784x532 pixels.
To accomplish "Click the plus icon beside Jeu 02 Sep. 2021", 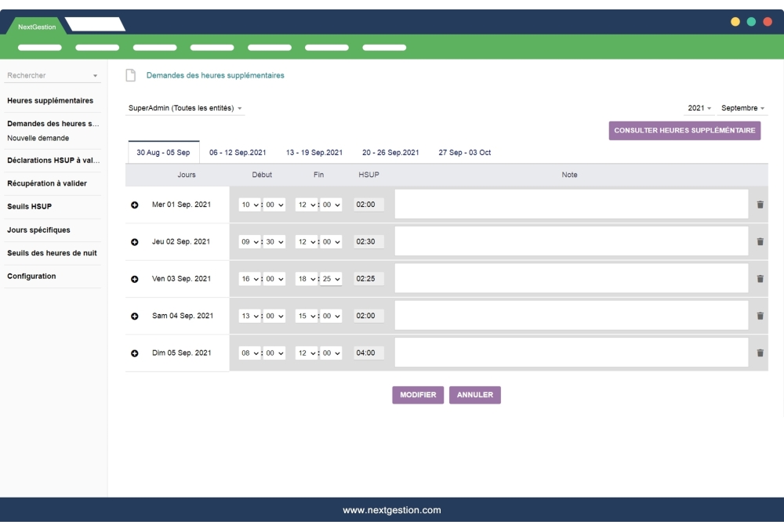I will point(135,241).
